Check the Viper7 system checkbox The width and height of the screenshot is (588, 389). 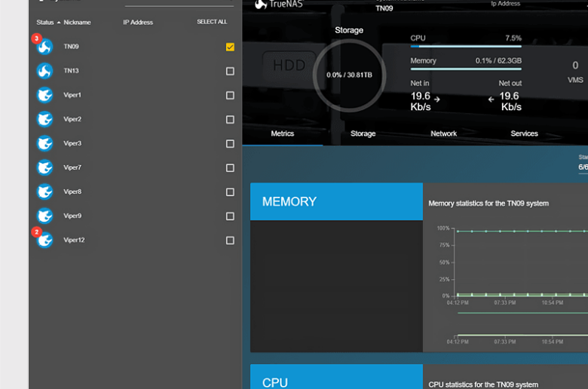pyautogui.click(x=230, y=167)
